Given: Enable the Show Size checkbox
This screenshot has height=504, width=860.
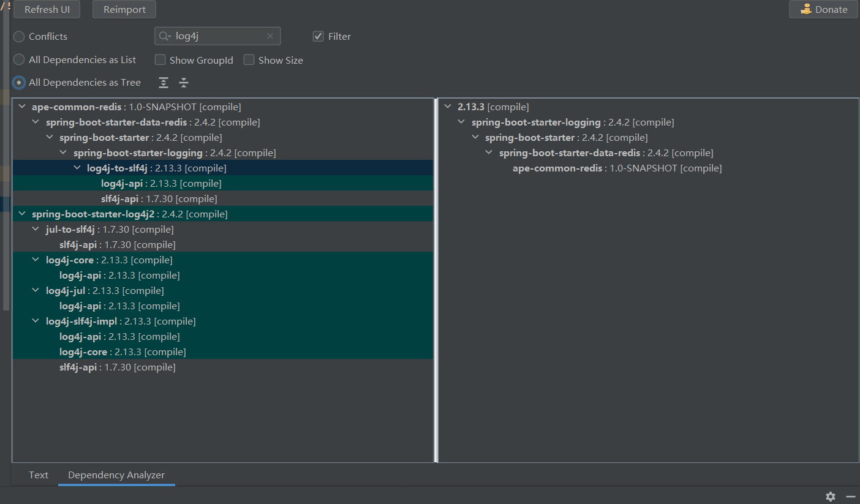Looking at the screenshot, I should click(249, 59).
